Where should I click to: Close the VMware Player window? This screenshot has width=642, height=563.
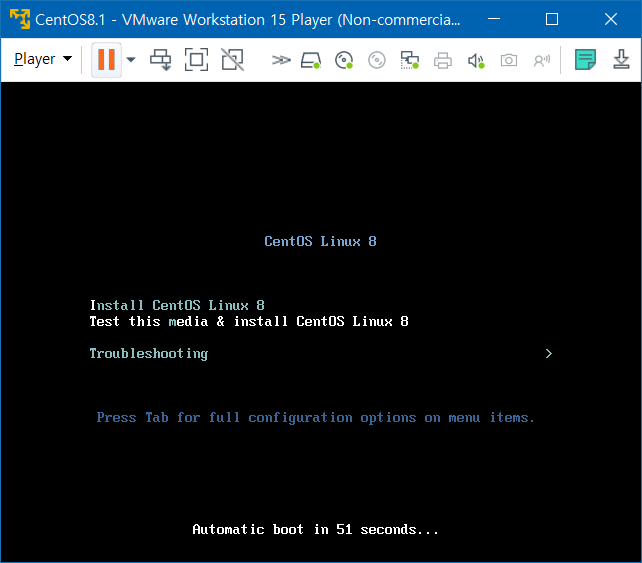pyautogui.click(x=611, y=19)
